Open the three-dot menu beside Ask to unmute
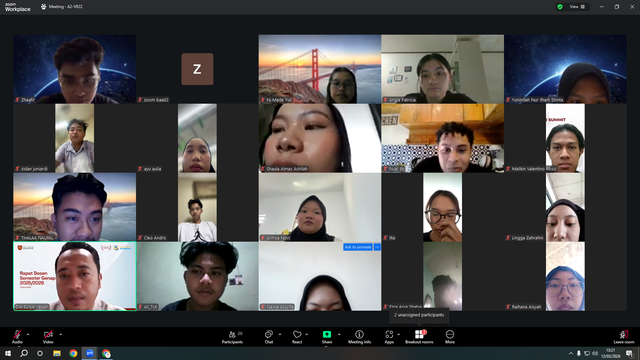The height and width of the screenshot is (360, 640). coord(377,247)
